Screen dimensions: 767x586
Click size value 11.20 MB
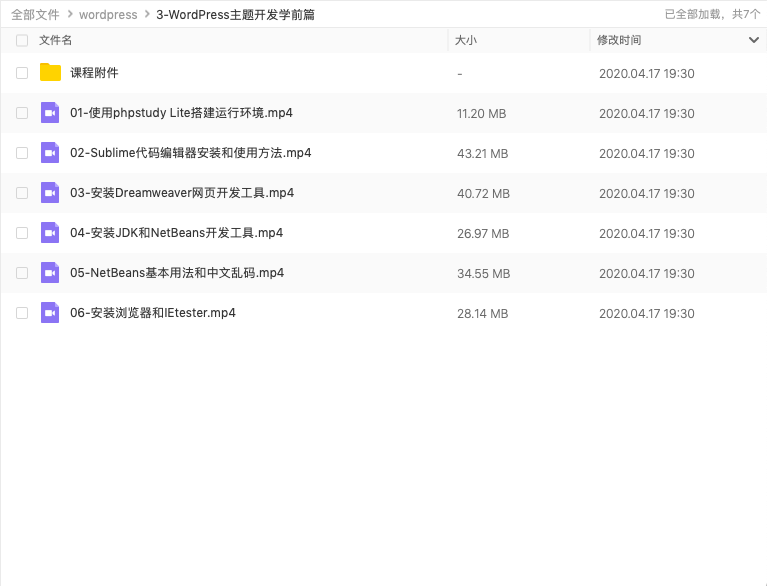click(481, 113)
